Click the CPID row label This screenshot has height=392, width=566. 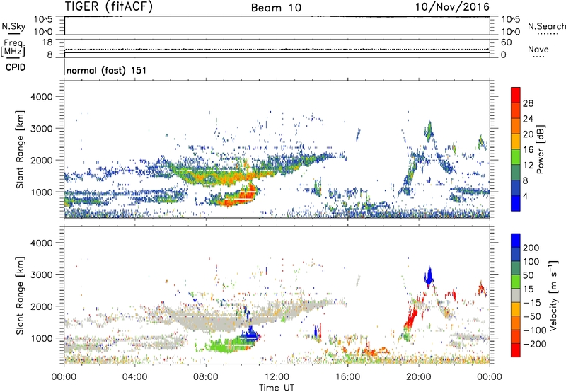click(x=16, y=67)
